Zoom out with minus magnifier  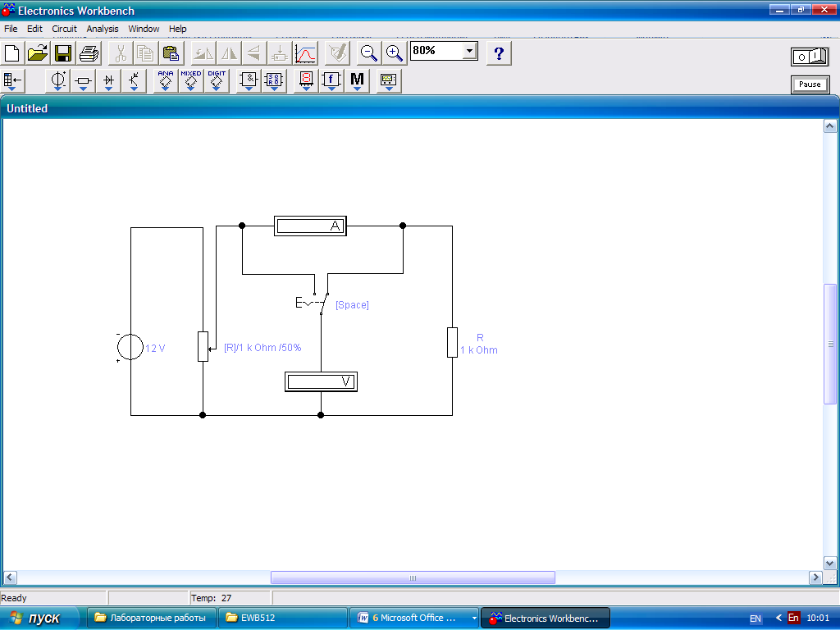pyautogui.click(x=368, y=53)
